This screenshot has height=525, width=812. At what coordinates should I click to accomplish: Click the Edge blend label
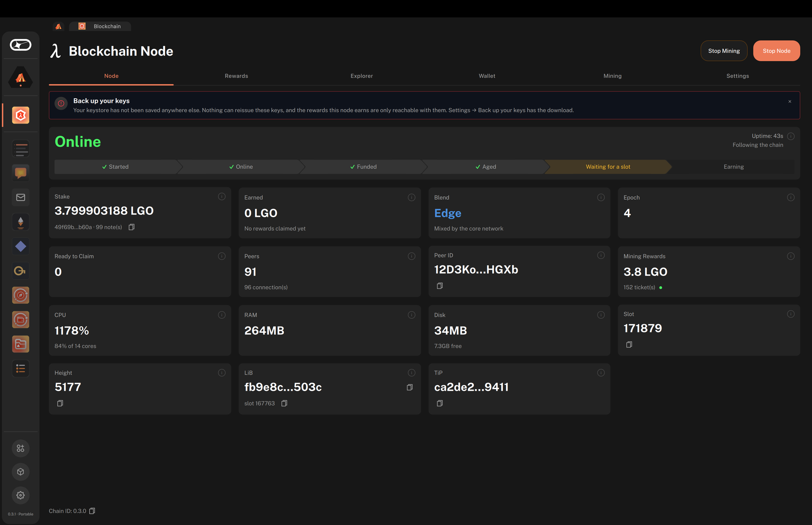coord(448,213)
